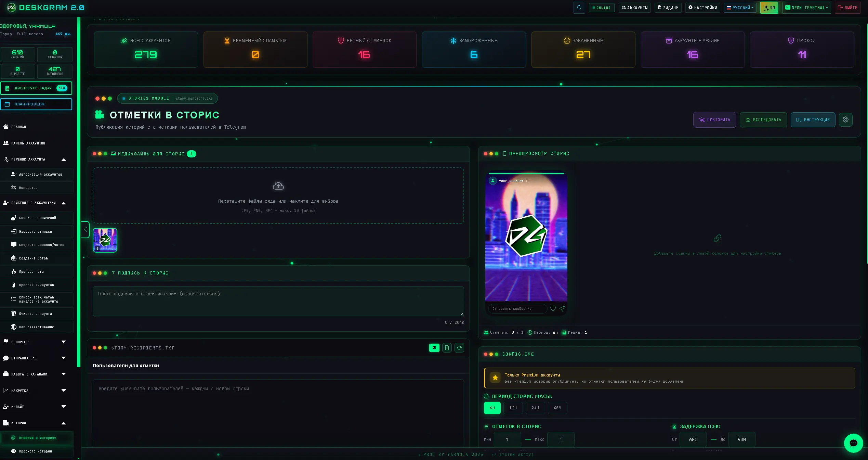The height and width of the screenshot is (460, 868).
Task: Click the uploaded media thumbnail
Action: pyautogui.click(x=105, y=240)
